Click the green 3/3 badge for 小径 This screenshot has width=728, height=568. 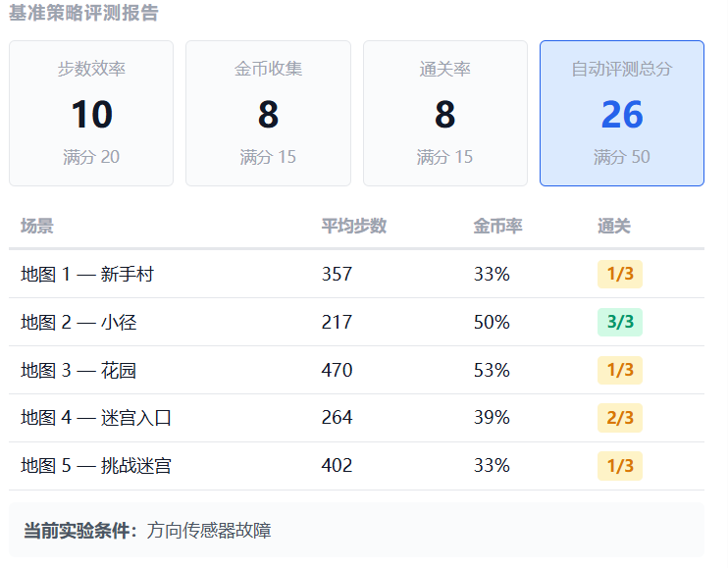pos(620,322)
